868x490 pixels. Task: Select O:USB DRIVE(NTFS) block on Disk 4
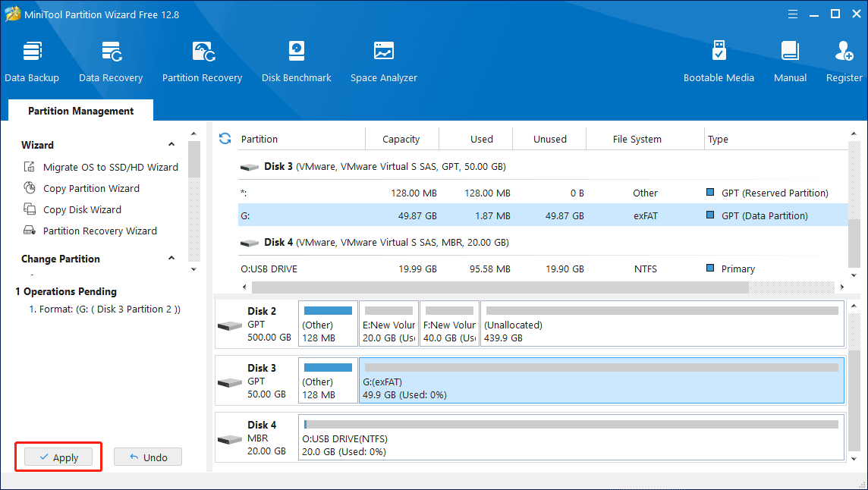coord(571,438)
